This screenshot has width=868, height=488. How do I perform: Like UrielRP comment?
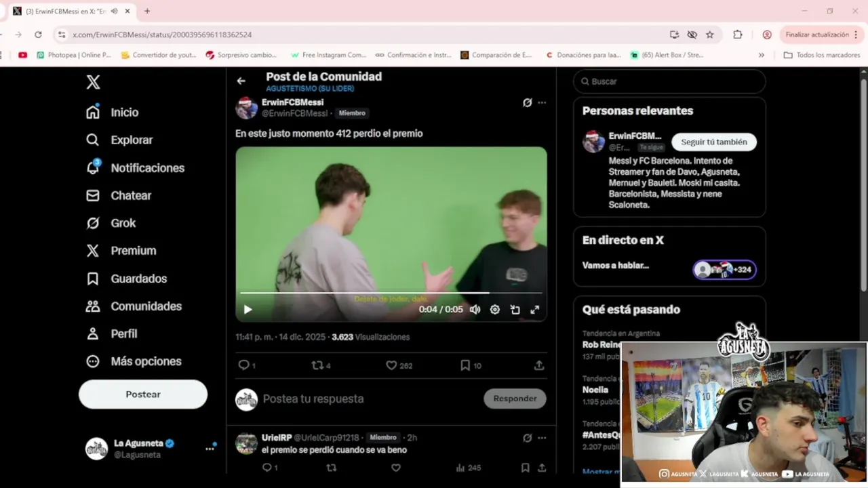click(396, 468)
